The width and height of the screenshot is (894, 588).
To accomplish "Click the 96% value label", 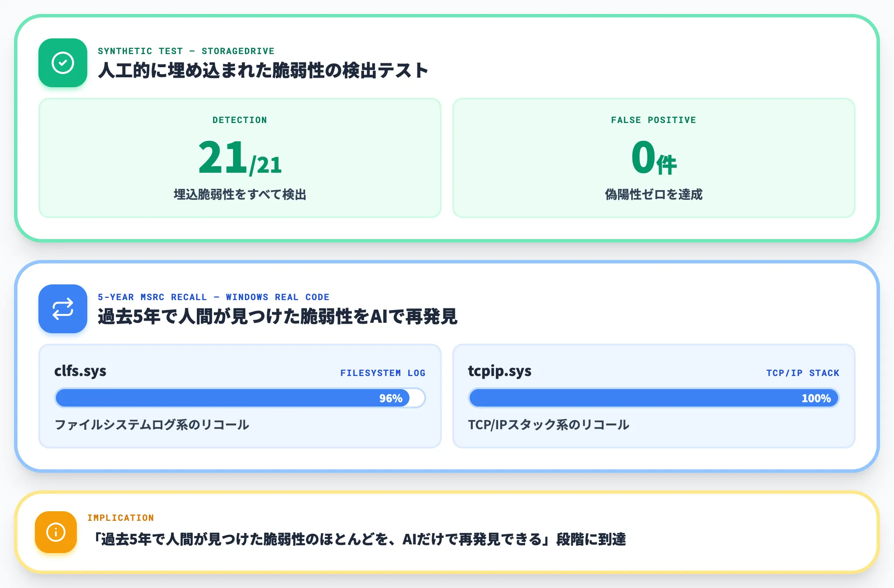I will (391, 398).
